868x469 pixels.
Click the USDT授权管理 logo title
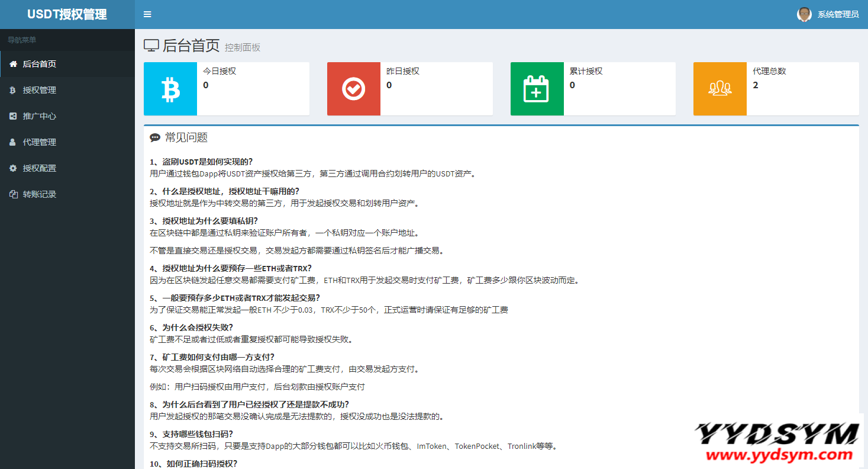[67, 14]
